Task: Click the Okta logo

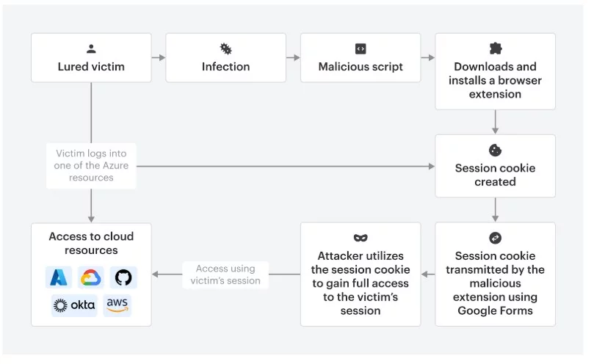Action: 74,305
